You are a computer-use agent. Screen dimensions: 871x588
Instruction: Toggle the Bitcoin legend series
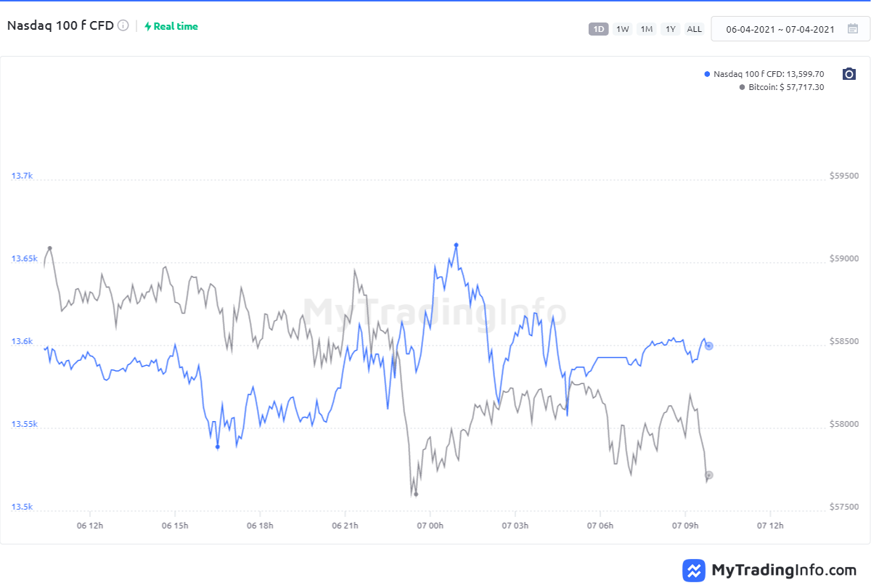click(781, 87)
